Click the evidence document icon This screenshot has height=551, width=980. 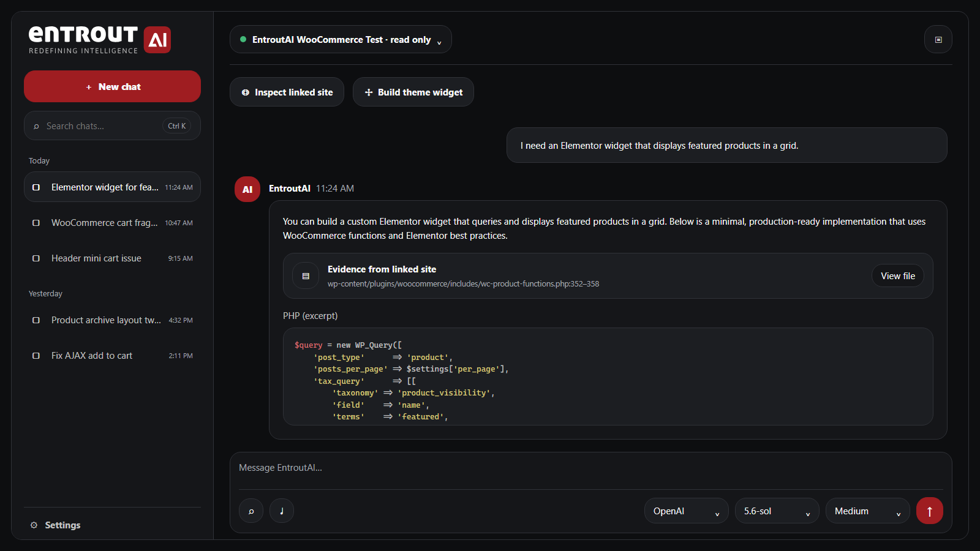pos(306,276)
